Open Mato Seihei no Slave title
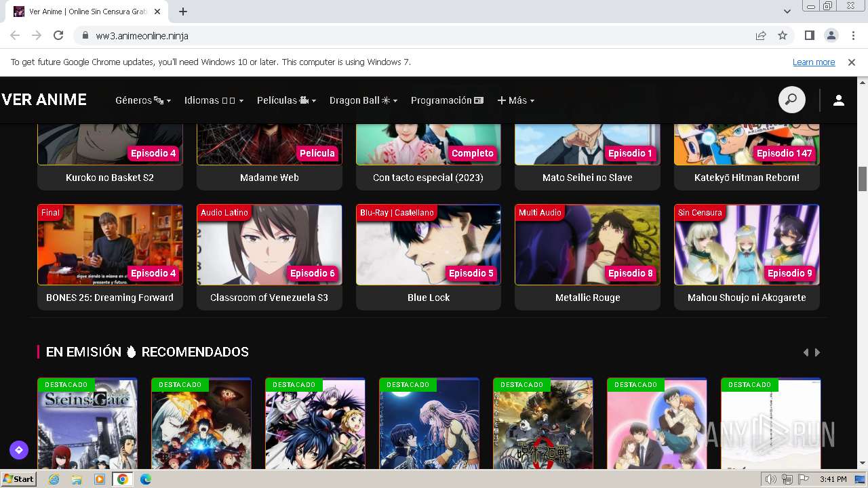The height and width of the screenshot is (488, 868). pyautogui.click(x=587, y=178)
